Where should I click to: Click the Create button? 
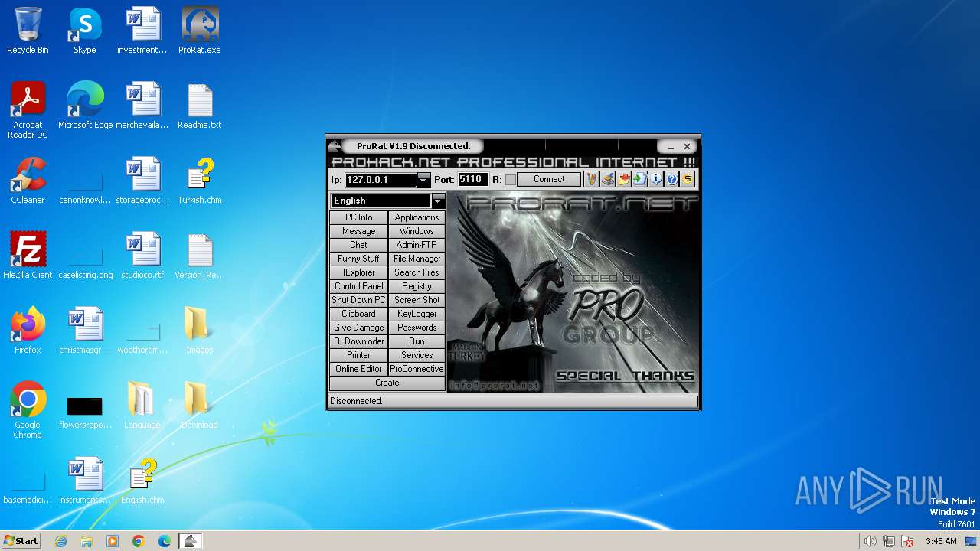click(387, 383)
